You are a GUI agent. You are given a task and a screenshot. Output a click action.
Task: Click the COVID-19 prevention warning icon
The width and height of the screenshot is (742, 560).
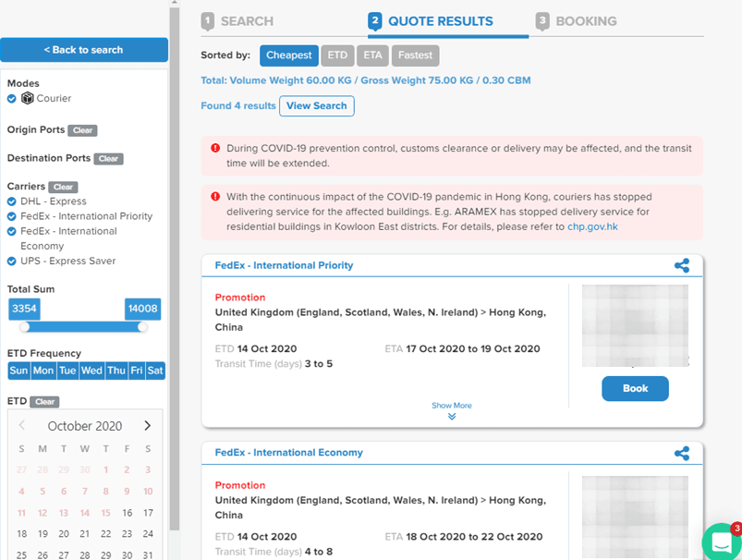click(x=215, y=148)
